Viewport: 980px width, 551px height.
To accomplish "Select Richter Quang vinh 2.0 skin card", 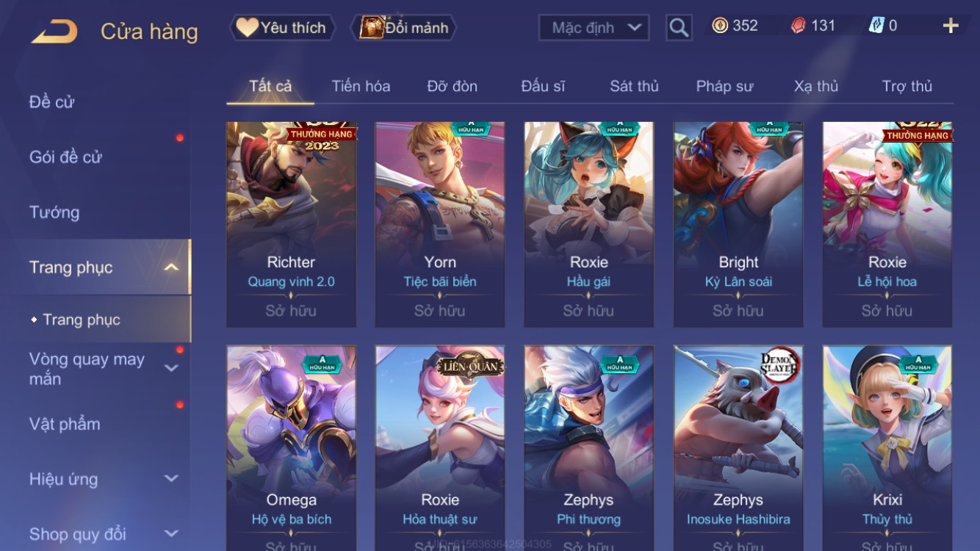I will pos(292,224).
